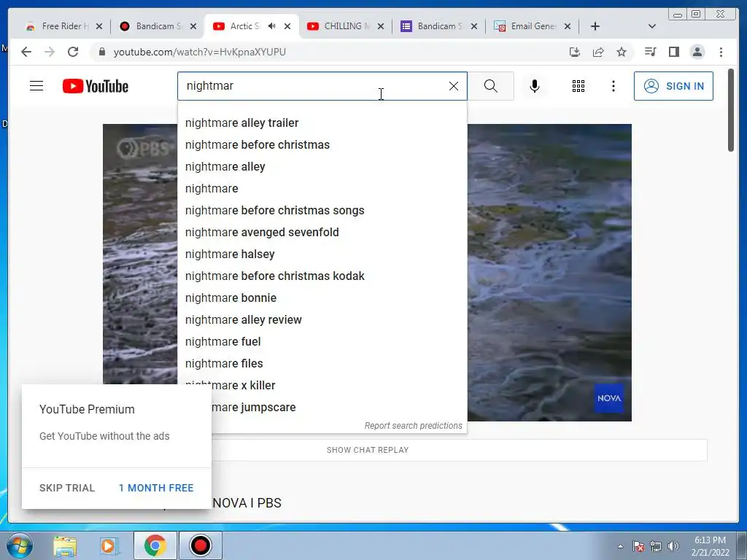
Task: Select nightmare jumpscare suggestion
Action: (339, 407)
